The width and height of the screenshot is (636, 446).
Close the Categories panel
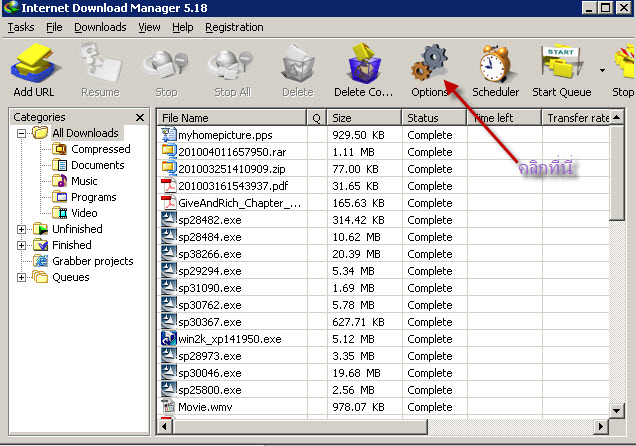(x=140, y=118)
